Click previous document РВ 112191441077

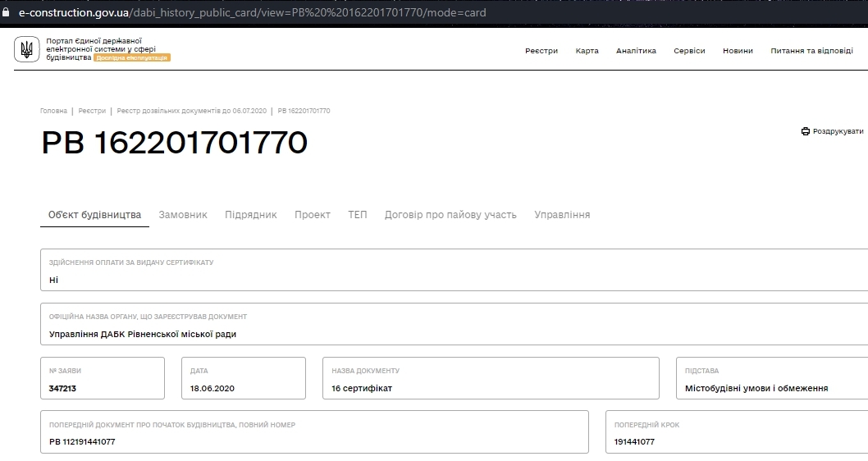[82, 441]
